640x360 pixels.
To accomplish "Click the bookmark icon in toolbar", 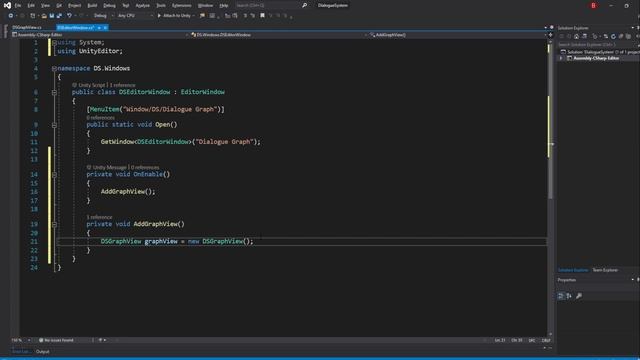I will [x=262, y=16].
